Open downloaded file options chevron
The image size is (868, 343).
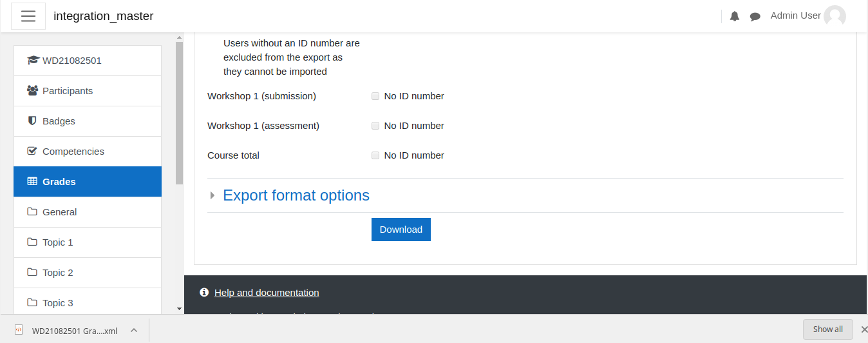point(134,330)
